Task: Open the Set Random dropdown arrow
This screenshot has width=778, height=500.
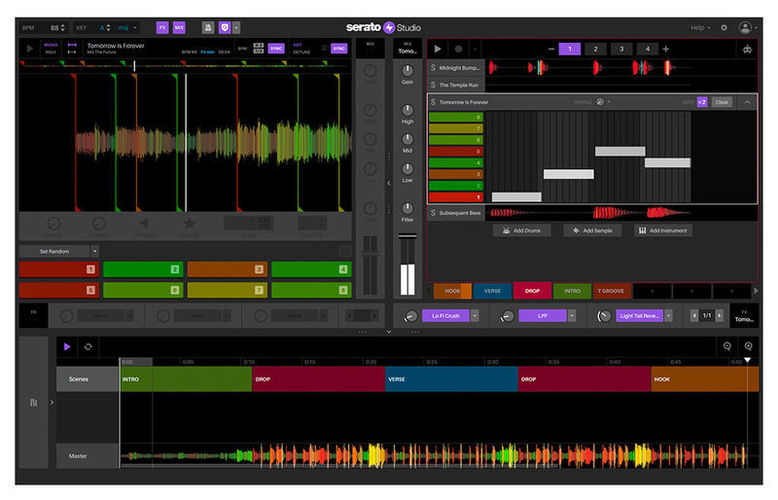Action: click(95, 251)
